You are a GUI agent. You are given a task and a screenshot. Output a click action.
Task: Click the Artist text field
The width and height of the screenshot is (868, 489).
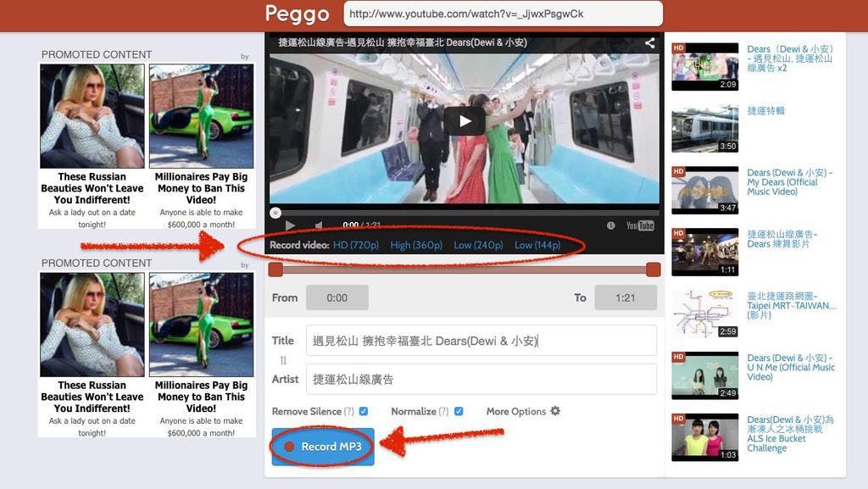coord(481,380)
